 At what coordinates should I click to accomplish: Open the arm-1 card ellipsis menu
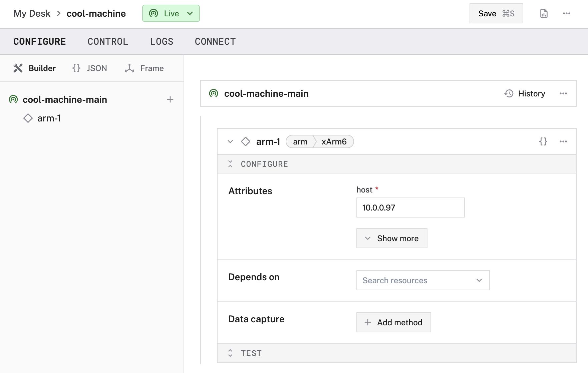(563, 141)
